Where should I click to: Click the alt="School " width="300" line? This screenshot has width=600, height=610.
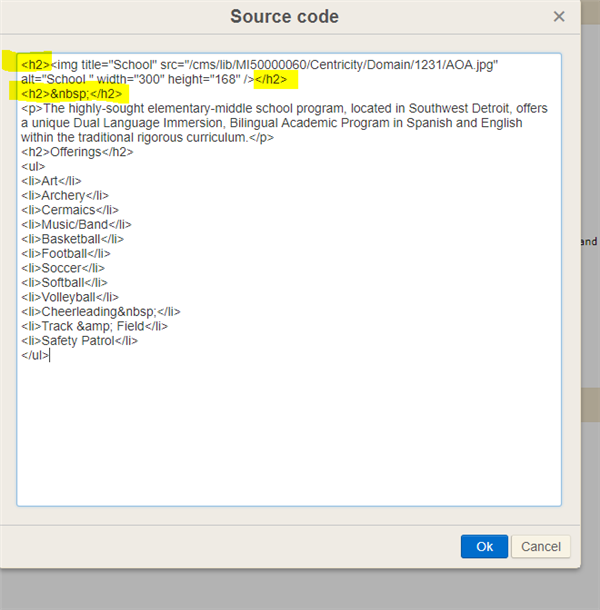[154, 79]
